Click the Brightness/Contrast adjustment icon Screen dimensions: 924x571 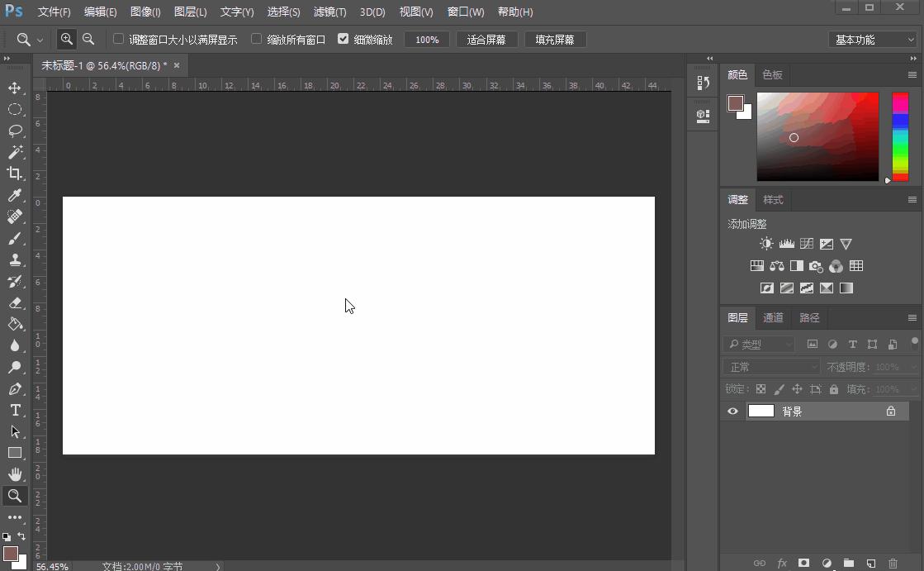point(766,244)
